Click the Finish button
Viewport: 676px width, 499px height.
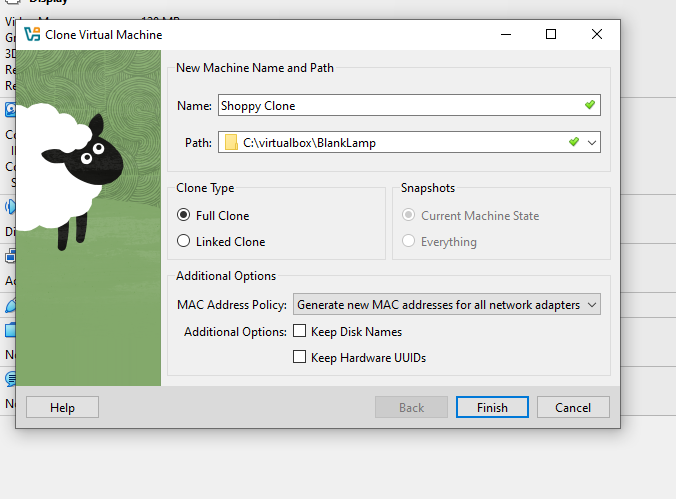pos(492,407)
